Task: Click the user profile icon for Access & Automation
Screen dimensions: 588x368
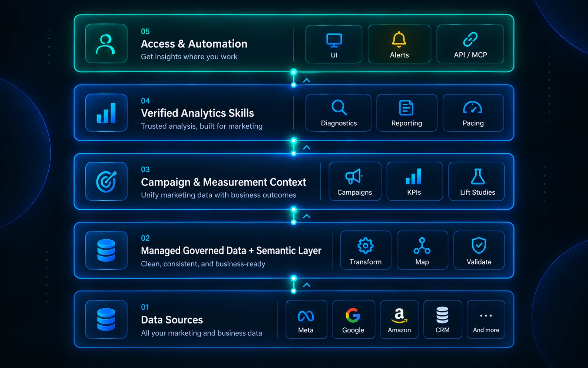Action: [x=106, y=43]
